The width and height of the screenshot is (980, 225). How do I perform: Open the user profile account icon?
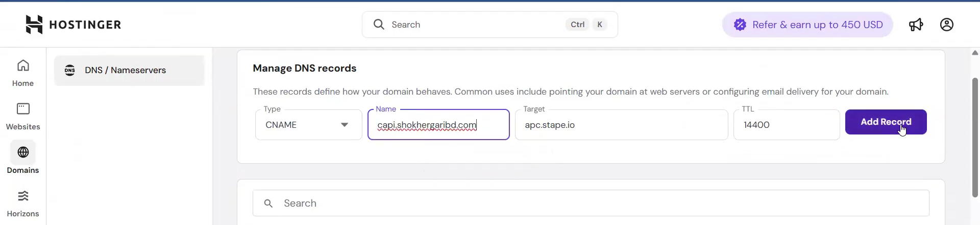point(946,25)
